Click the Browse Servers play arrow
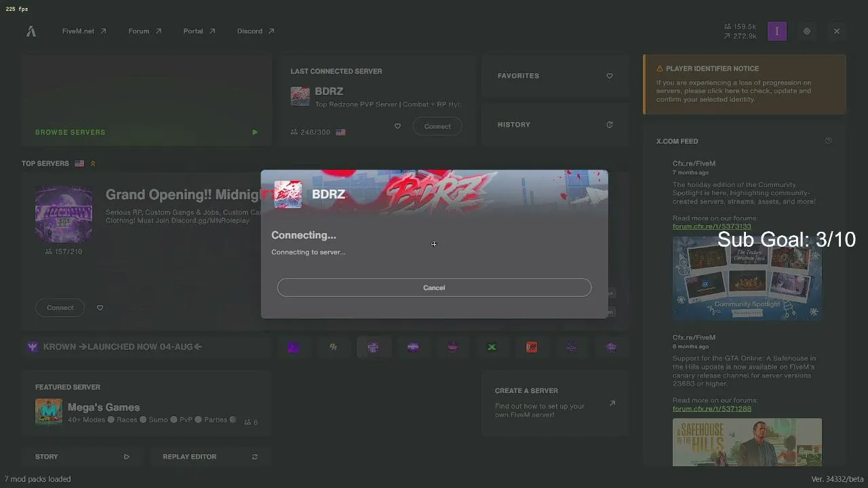 pyautogui.click(x=255, y=132)
